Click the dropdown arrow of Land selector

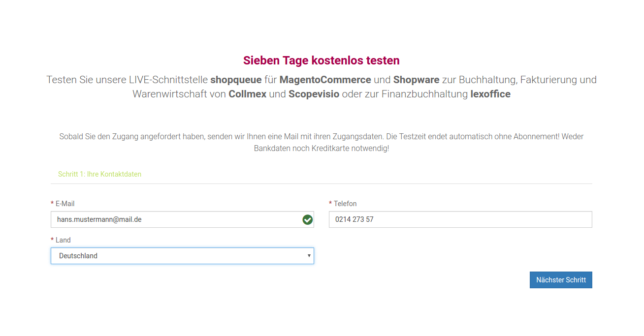tap(309, 256)
